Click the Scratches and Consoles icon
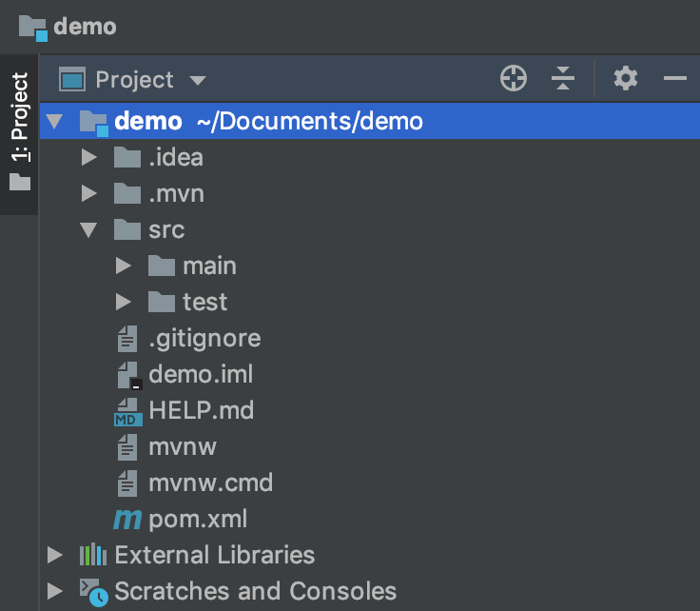Screen dimensions: 700x611 click(x=92, y=592)
